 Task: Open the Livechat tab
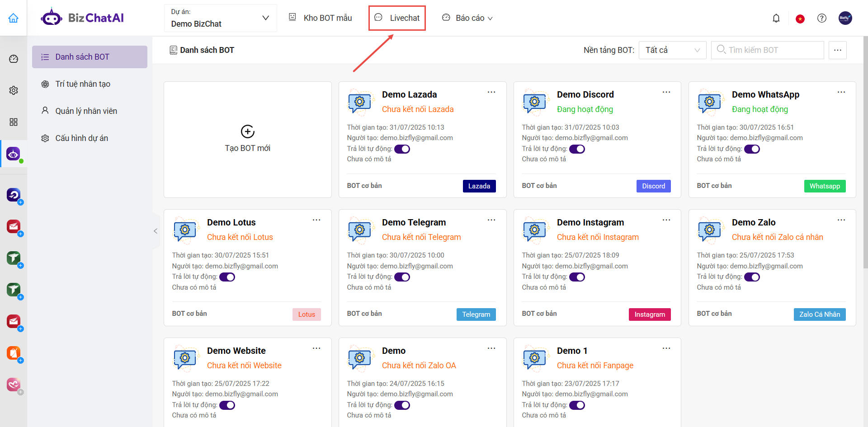coord(397,18)
